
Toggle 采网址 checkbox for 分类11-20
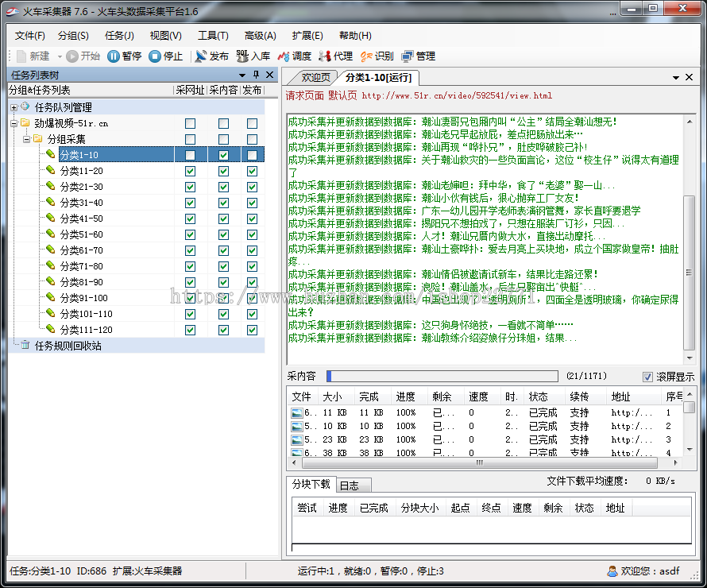191,171
